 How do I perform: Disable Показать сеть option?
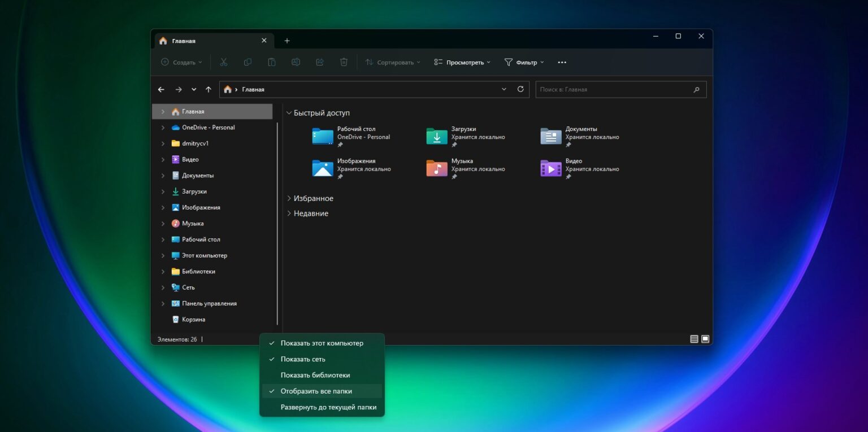coord(303,359)
